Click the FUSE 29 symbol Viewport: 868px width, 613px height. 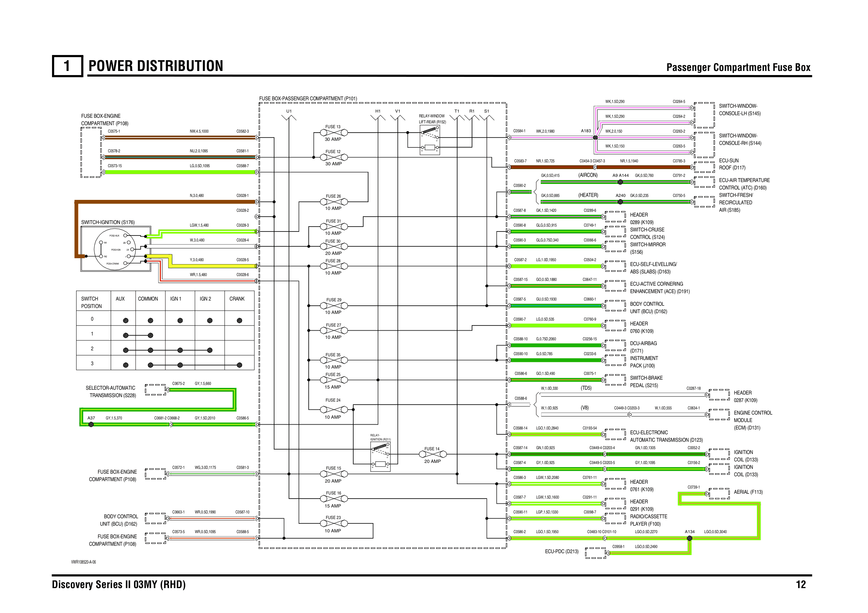(334, 305)
